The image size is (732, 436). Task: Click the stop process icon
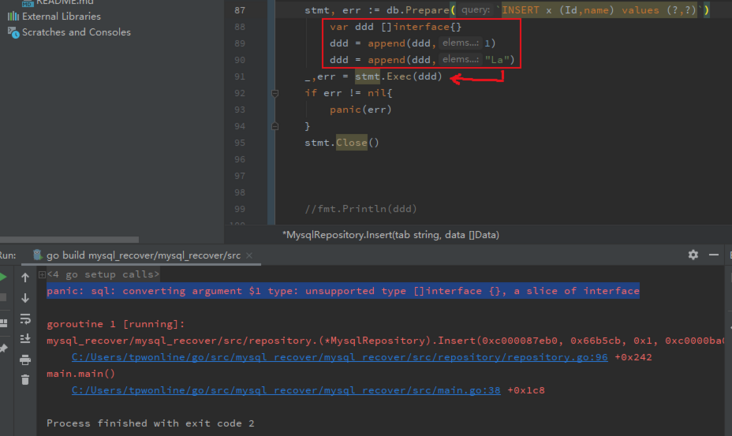click(x=3, y=298)
